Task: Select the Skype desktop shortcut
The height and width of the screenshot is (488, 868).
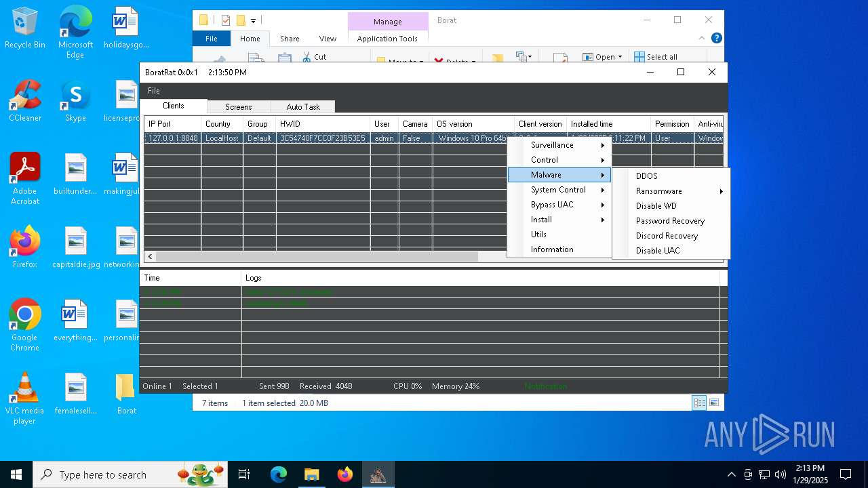Action: tap(75, 101)
